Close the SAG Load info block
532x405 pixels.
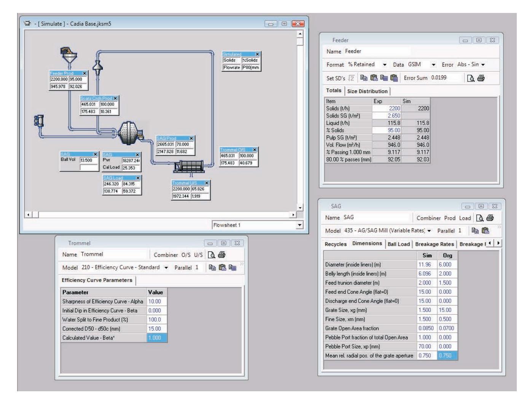point(138,178)
